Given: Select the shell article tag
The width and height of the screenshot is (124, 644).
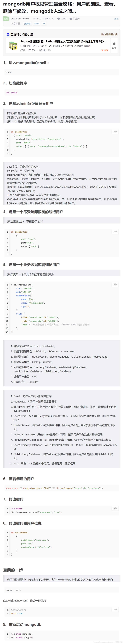Looking at the screenshot, I should tap(36, 24).
